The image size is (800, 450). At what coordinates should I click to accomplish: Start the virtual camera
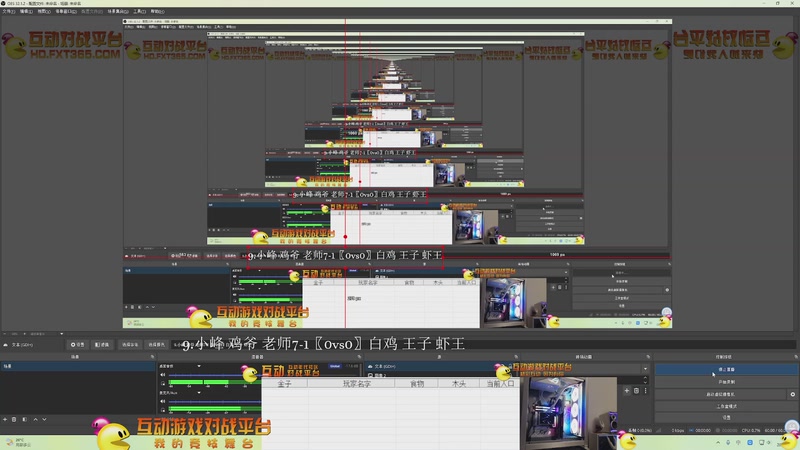pyautogui.click(x=721, y=394)
